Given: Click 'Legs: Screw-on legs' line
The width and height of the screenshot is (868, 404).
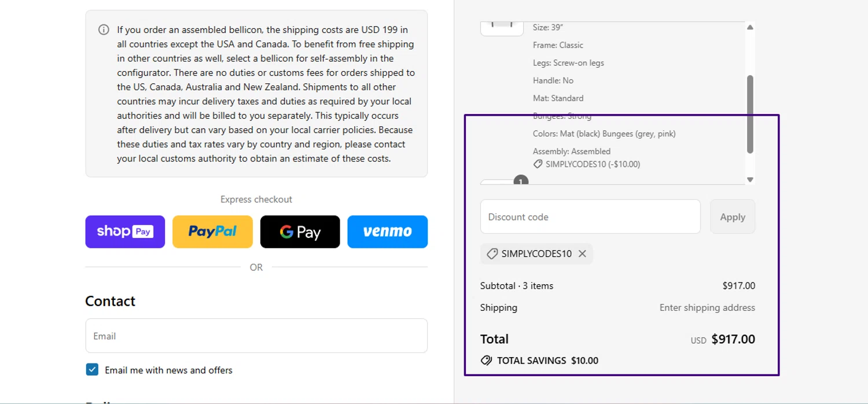Looking at the screenshot, I should tap(568, 63).
